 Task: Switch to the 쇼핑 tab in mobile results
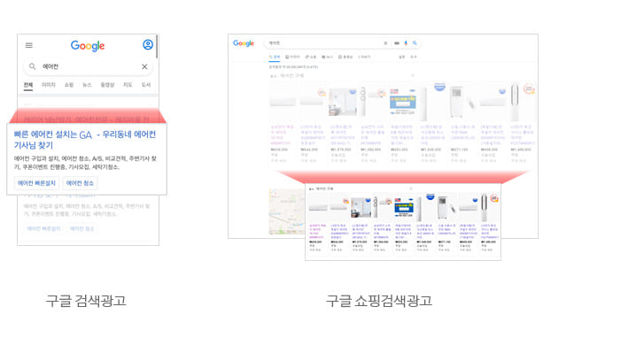69,85
